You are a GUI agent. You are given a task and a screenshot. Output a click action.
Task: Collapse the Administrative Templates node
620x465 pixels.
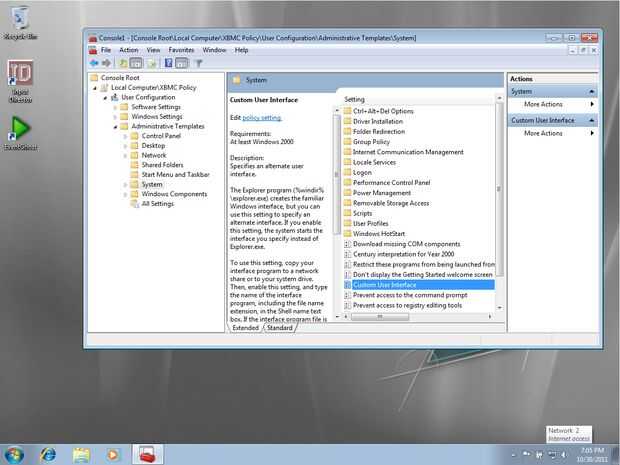click(115, 127)
